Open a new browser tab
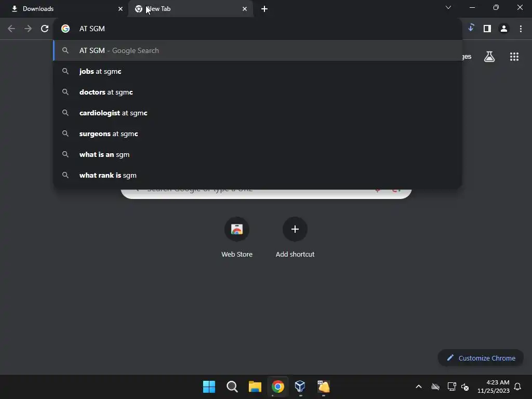 coord(264,9)
